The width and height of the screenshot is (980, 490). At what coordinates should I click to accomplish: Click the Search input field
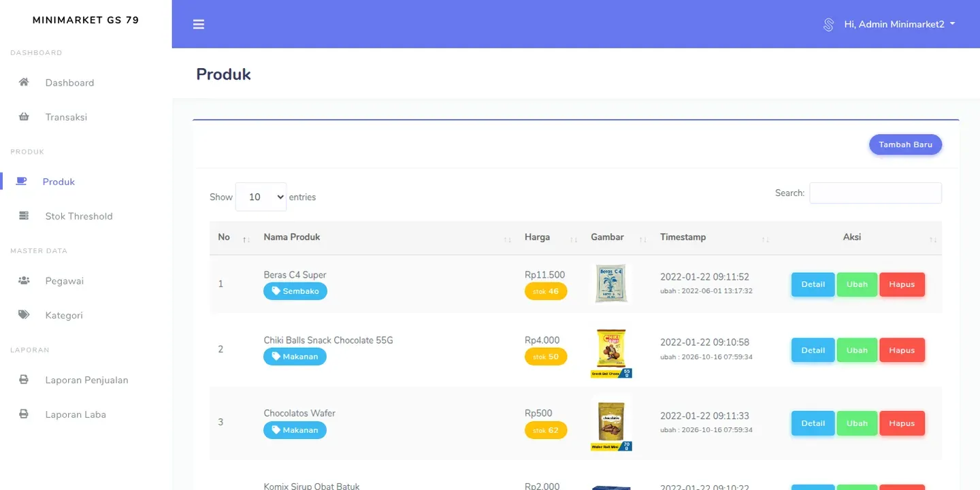[x=875, y=193]
